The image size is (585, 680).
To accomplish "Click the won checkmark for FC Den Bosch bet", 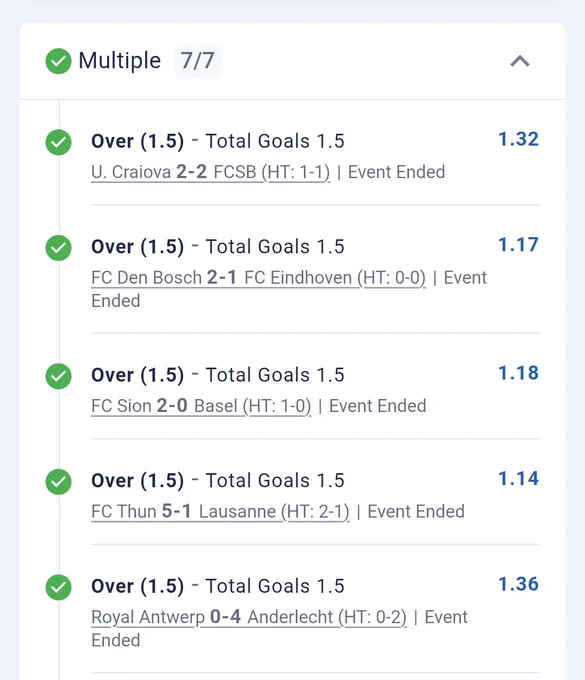I will (x=58, y=248).
